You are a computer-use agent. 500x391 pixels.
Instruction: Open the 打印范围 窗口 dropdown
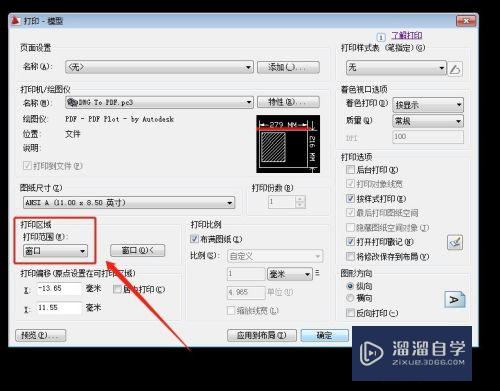pyautogui.click(x=55, y=251)
